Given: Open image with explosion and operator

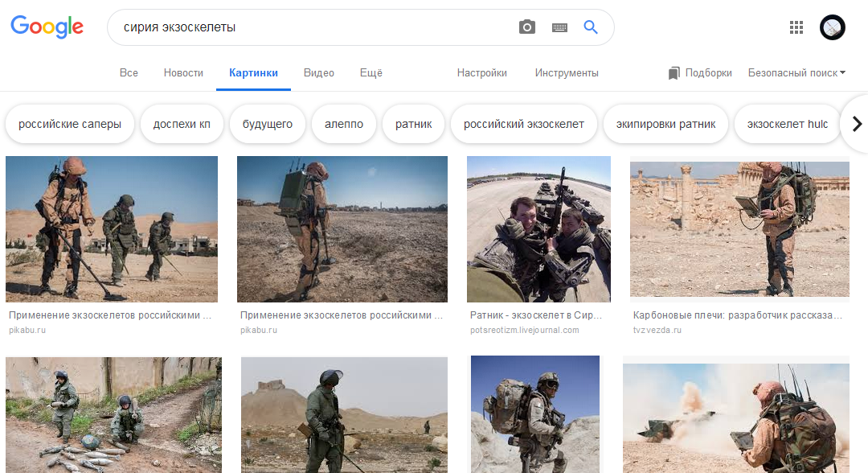Looking at the screenshot, I should [x=735, y=418].
